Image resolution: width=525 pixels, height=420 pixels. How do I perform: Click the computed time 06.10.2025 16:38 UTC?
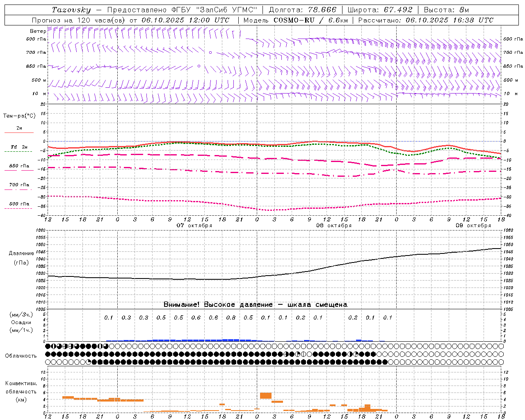pos(450,20)
